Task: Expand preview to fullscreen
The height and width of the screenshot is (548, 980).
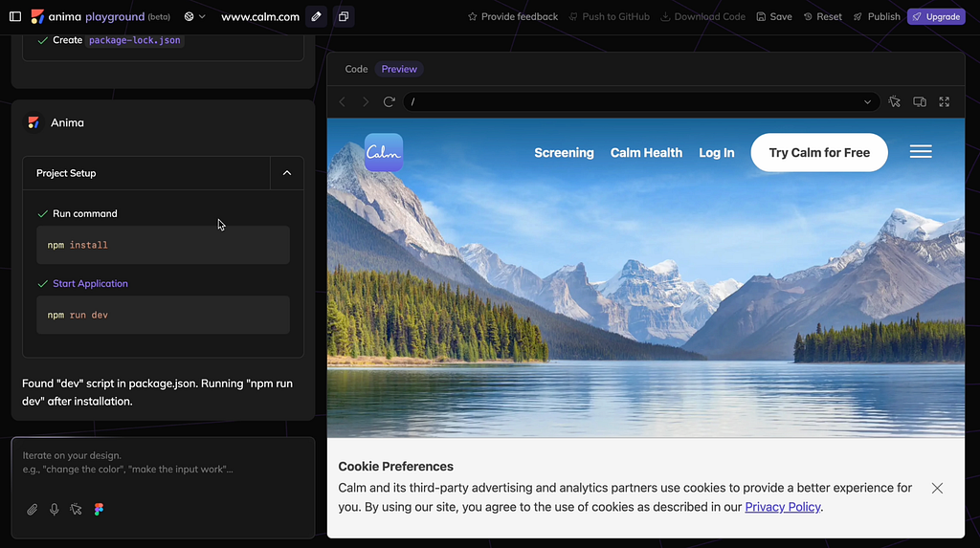Action: click(x=945, y=101)
